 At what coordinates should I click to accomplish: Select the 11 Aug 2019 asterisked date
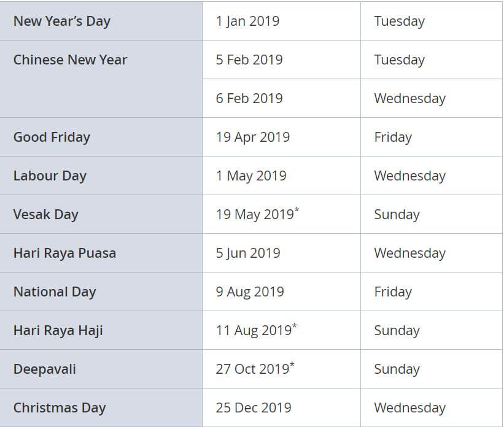[x=256, y=330]
